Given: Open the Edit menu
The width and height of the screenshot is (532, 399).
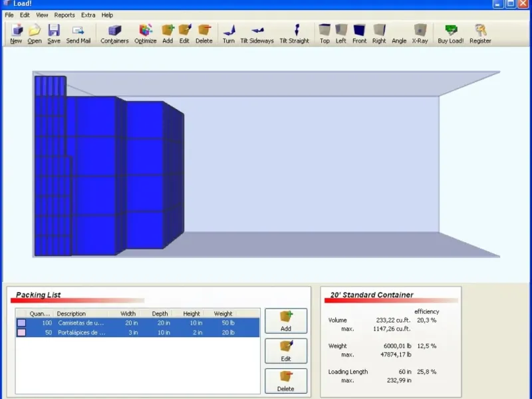Looking at the screenshot, I should 25,15.
